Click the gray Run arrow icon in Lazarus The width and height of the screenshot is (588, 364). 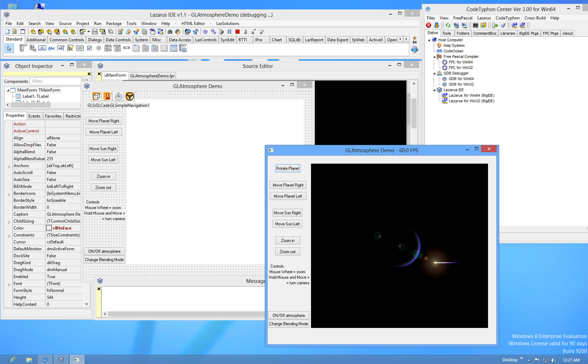221,32
